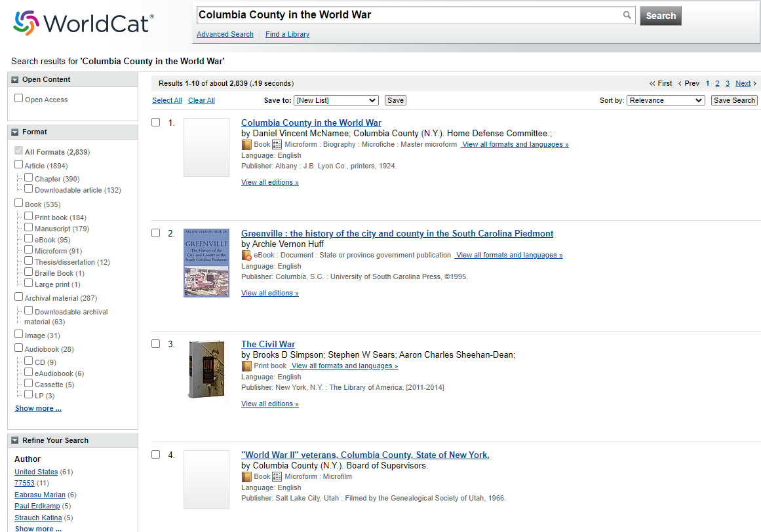Enable the Open Access checkbox
Image resolution: width=761 pixels, height=532 pixels.
pos(19,98)
